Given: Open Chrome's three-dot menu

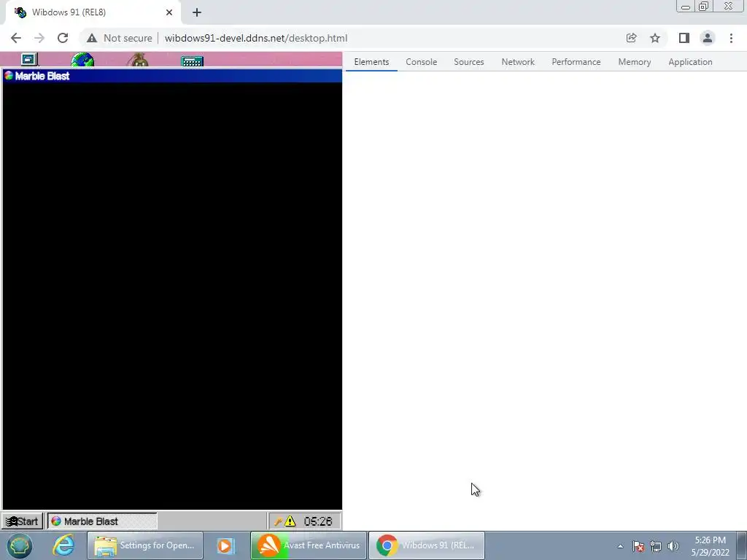Looking at the screenshot, I should coord(731,38).
